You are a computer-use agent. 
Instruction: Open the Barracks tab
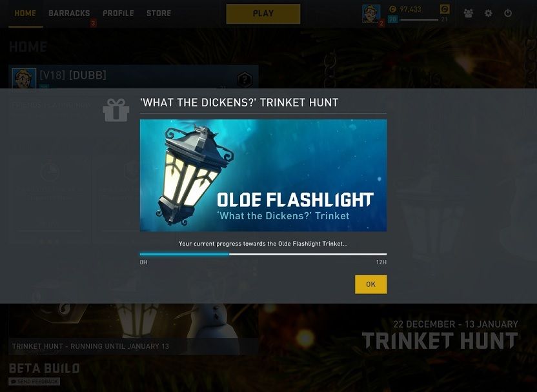[x=69, y=14]
